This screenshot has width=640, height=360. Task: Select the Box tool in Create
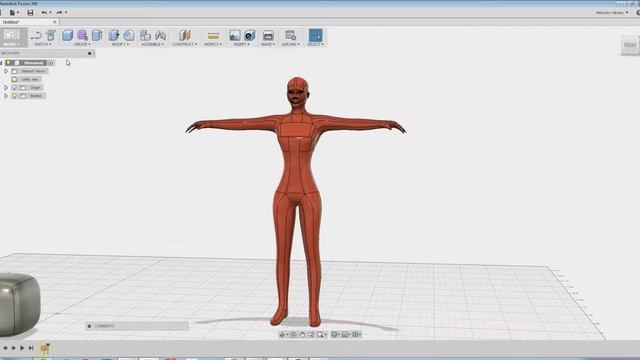(x=67, y=35)
